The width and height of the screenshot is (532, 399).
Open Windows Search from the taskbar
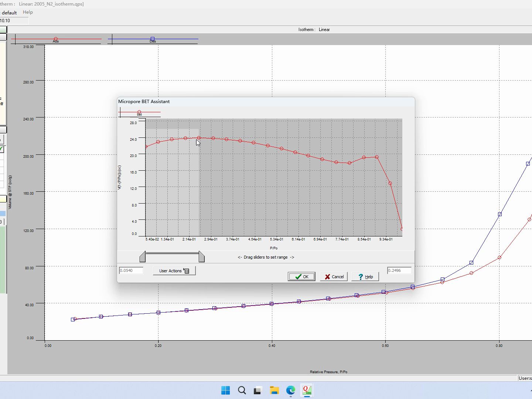coord(242,390)
